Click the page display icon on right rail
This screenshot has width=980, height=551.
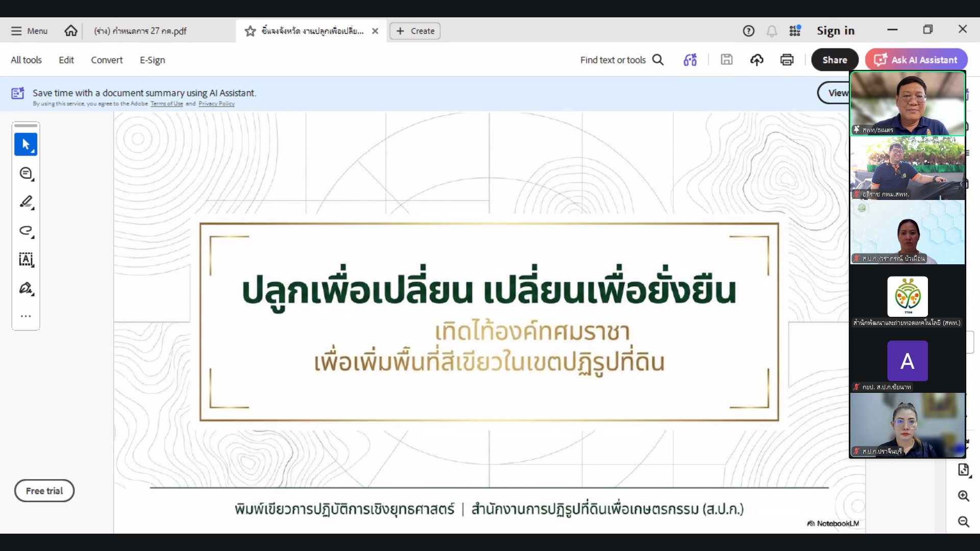(964, 470)
